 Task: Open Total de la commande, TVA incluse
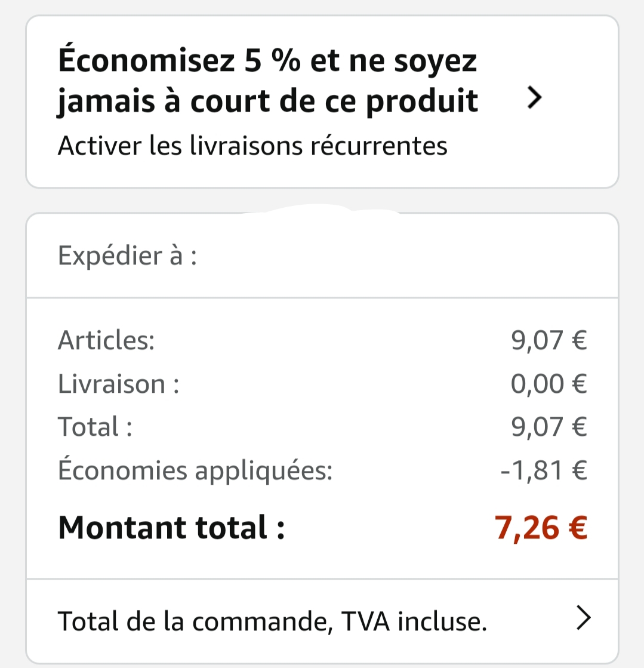(x=272, y=621)
